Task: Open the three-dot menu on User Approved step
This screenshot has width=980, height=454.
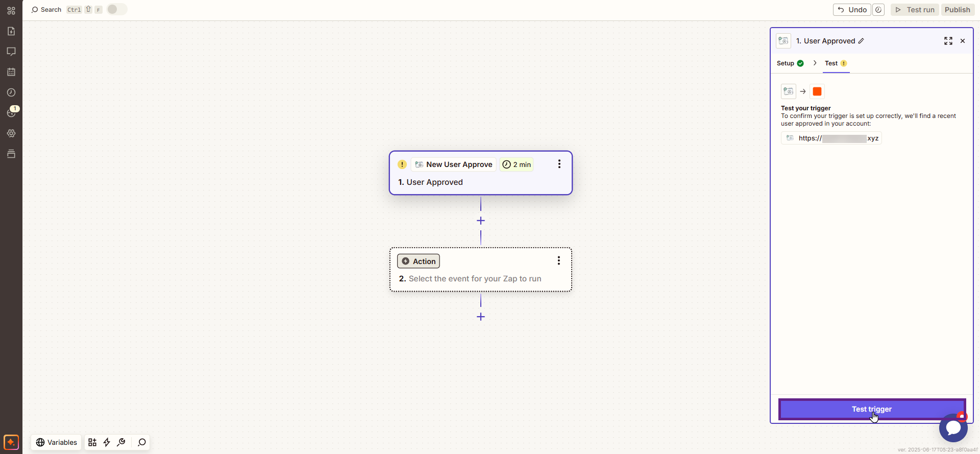Action: [559, 164]
